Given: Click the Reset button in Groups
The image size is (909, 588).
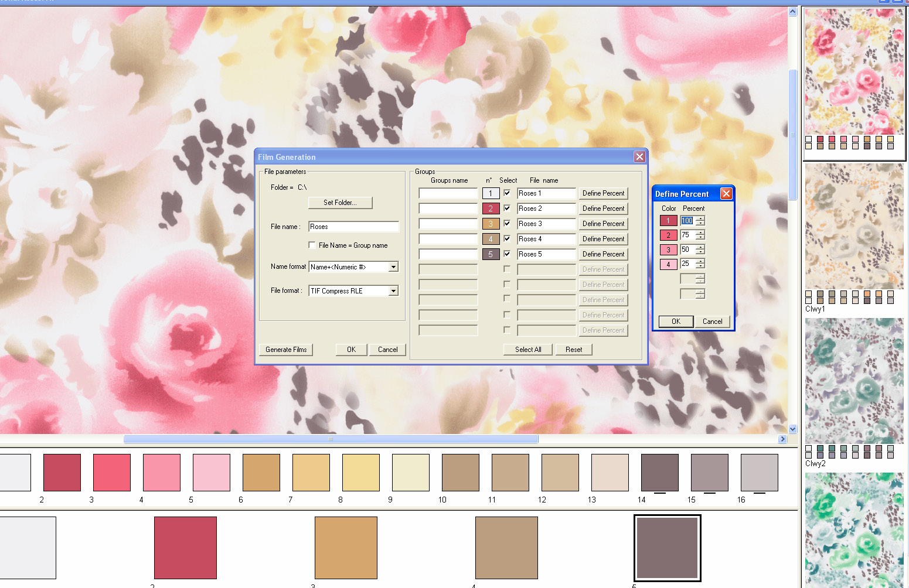Looking at the screenshot, I should pos(574,350).
